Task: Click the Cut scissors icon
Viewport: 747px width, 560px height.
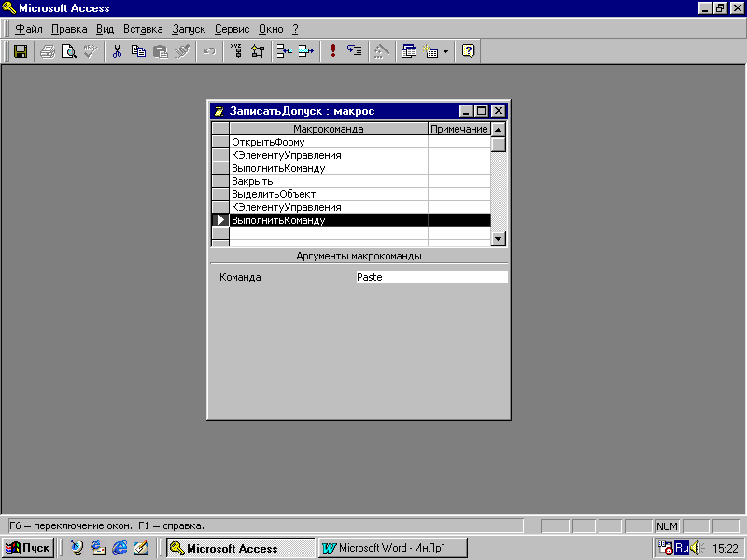Action: (x=117, y=51)
